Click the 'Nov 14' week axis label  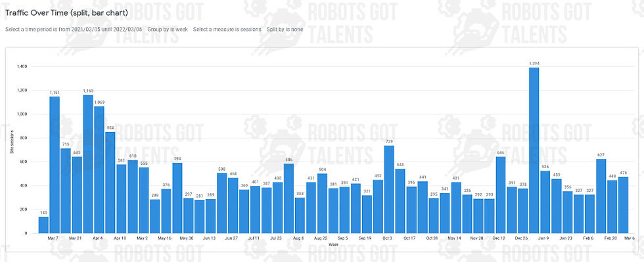click(x=454, y=238)
